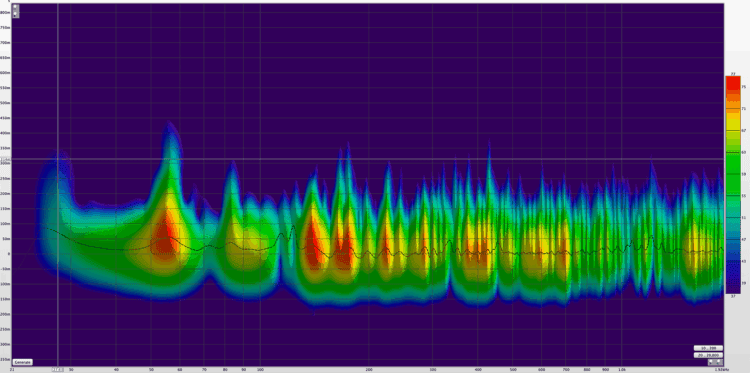Click the 100 frequency axis label

pos(260,370)
